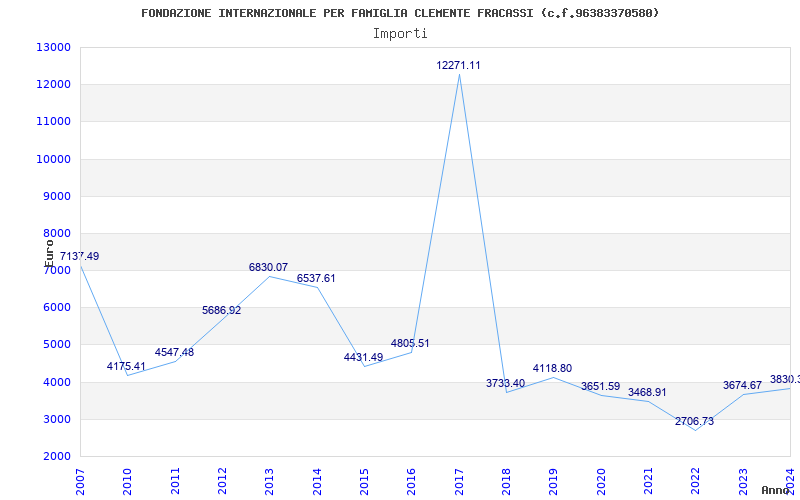Click the y-axis tick 5000
The height and width of the screenshot is (500, 800).
point(56,345)
